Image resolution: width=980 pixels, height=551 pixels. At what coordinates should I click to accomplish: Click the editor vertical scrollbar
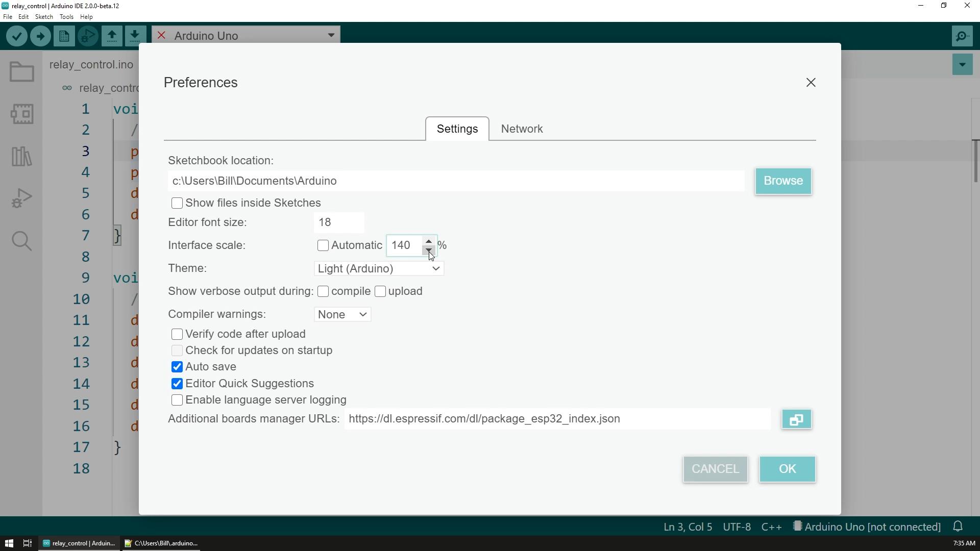coord(975,161)
